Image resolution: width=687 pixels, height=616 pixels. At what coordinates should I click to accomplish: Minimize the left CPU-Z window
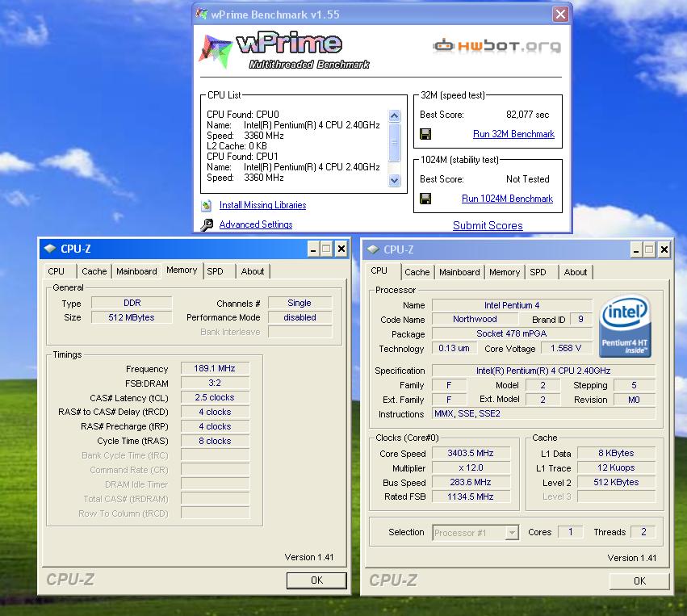pyautogui.click(x=313, y=249)
